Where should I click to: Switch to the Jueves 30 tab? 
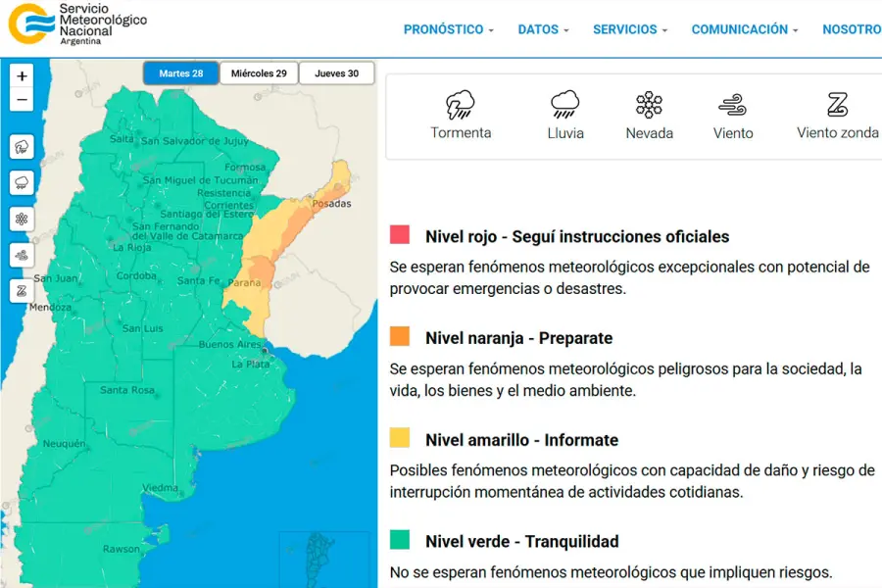[x=336, y=73]
